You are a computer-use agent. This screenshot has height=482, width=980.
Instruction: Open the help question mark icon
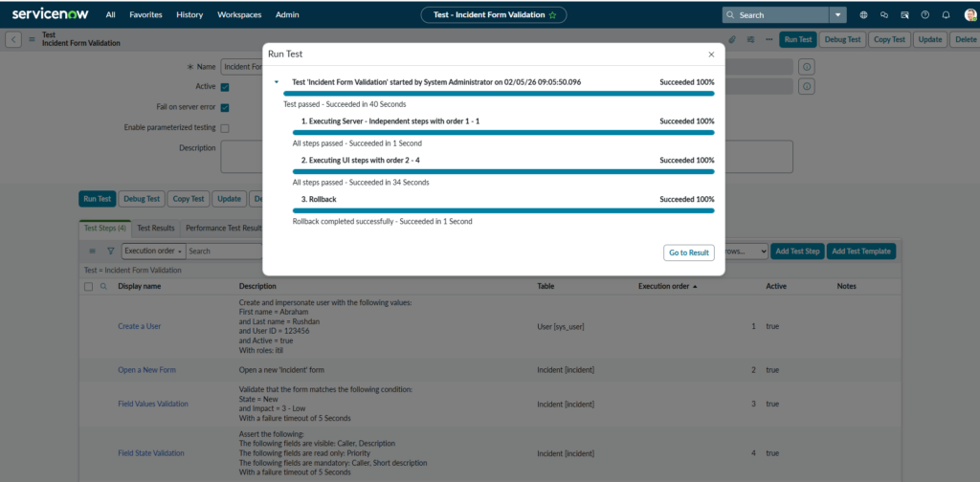click(x=924, y=15)
